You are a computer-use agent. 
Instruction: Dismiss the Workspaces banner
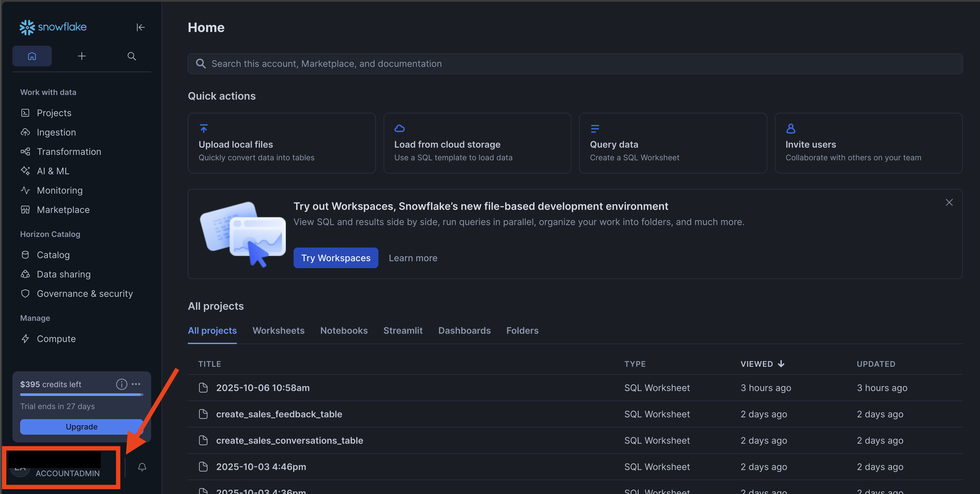point(949,202)
